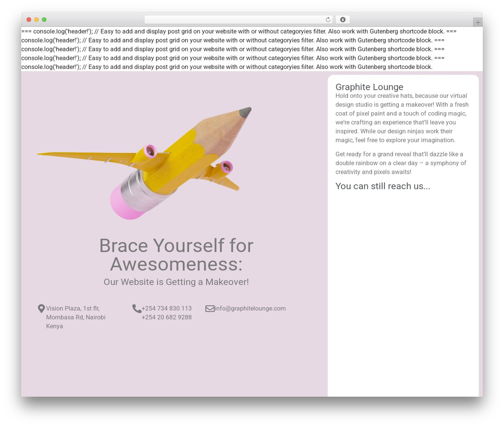Click the green maximize window button

tap(44, 20)
